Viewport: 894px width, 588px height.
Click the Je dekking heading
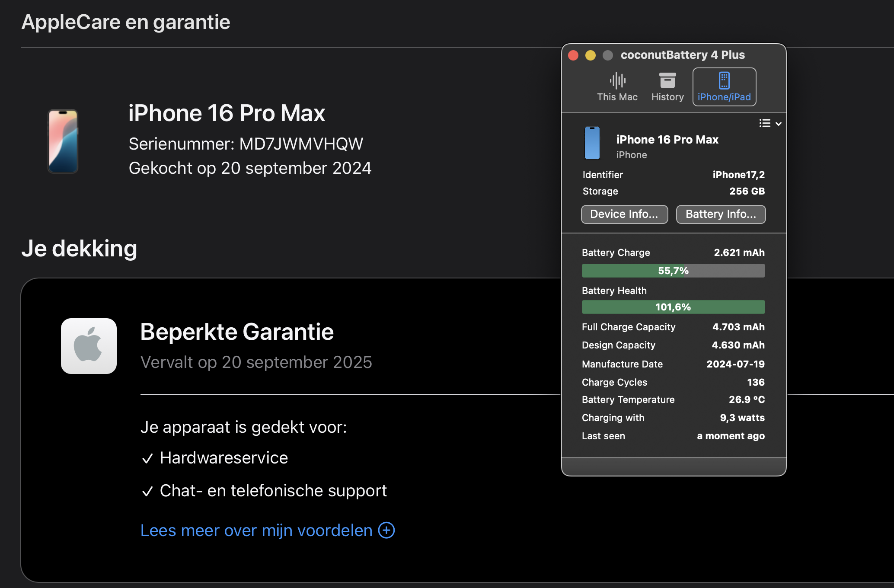click(80, 249)
